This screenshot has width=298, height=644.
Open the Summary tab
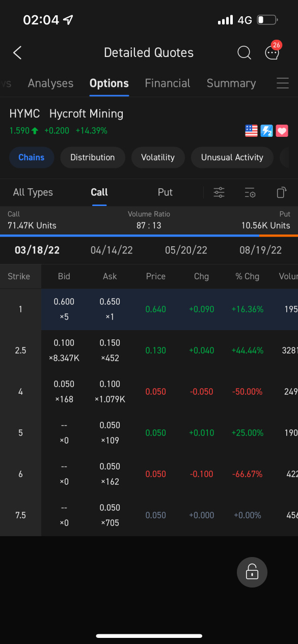pyautogui.click(x=231, y=83)
